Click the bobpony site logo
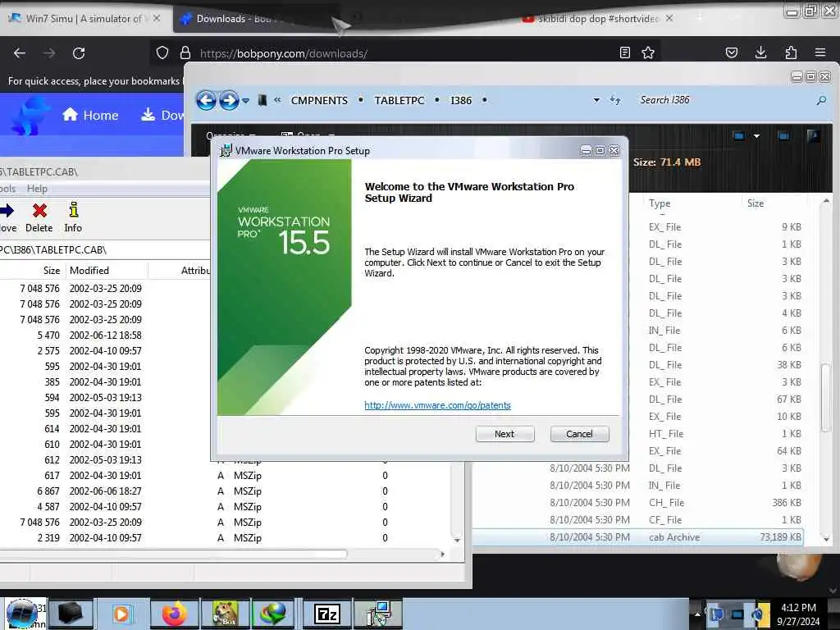This screenshot has width=840, height=630. point(30,116)
